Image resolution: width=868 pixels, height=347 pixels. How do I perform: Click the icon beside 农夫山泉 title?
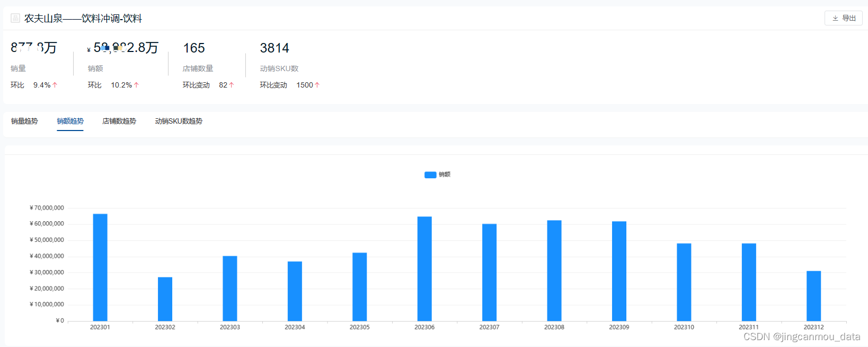pyautogui.click(x=15, y=18)
